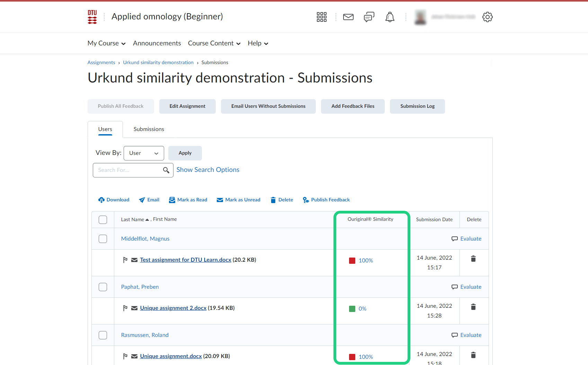Click the Edit Assignment button
This screenshot has width=588, height=365.
click(x=187, y=106)
